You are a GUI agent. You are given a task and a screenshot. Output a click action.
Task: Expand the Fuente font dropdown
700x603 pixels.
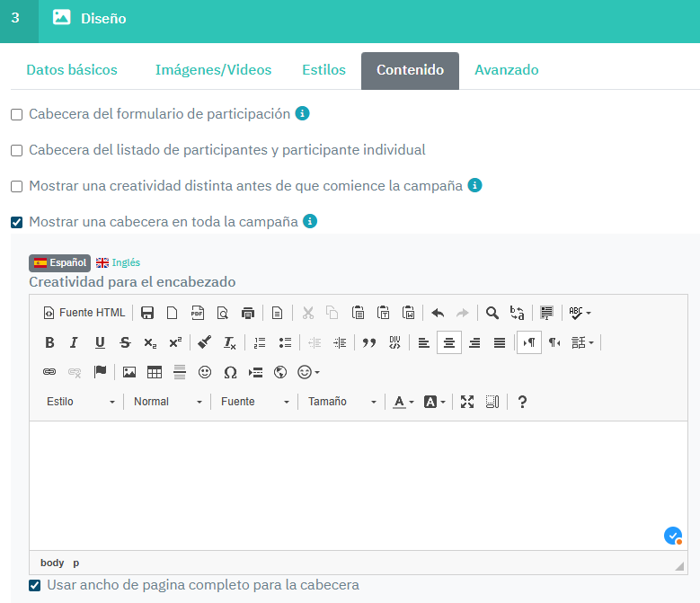[x=255, y=402]
